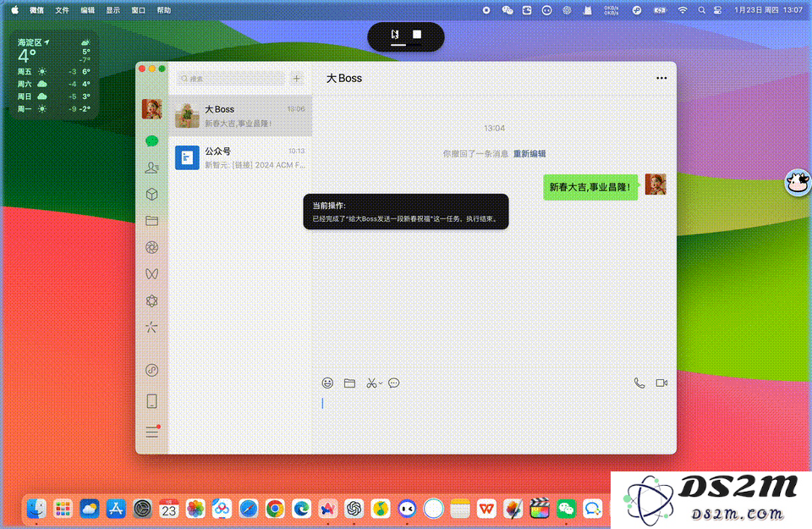Click the phone device icon in sidebar
812x529 pixels.
coord(151,401)
